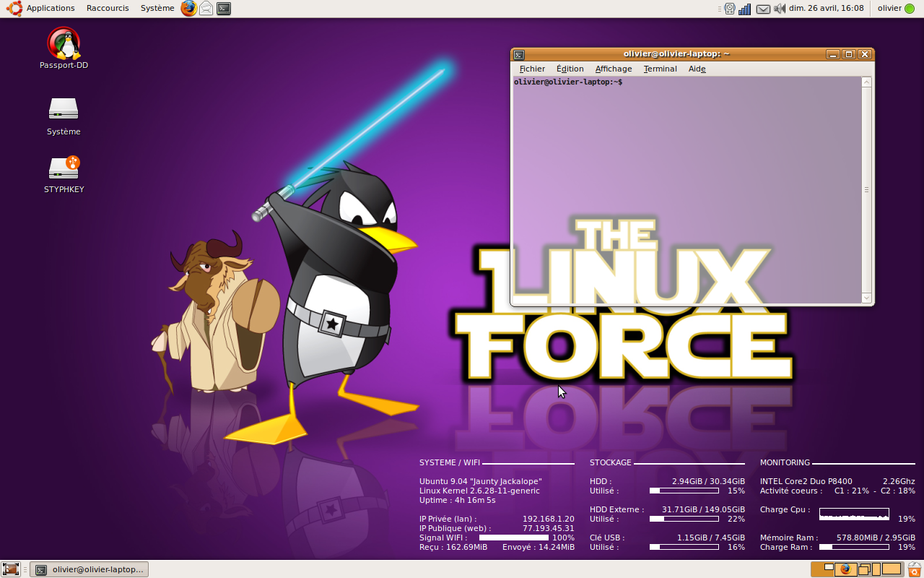Switch to the workspace showing Firefox
Viewport: 924px width, 578px height.
click(845, 569)
